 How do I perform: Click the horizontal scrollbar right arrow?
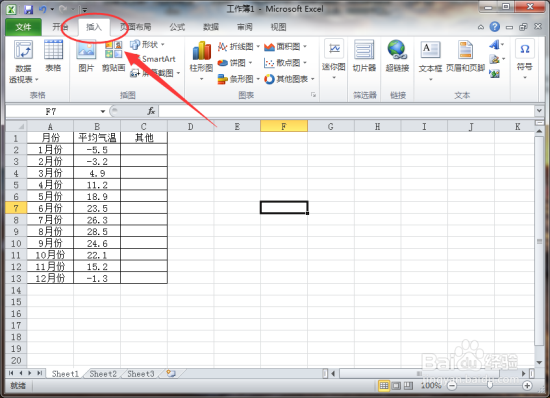[523, 374]
